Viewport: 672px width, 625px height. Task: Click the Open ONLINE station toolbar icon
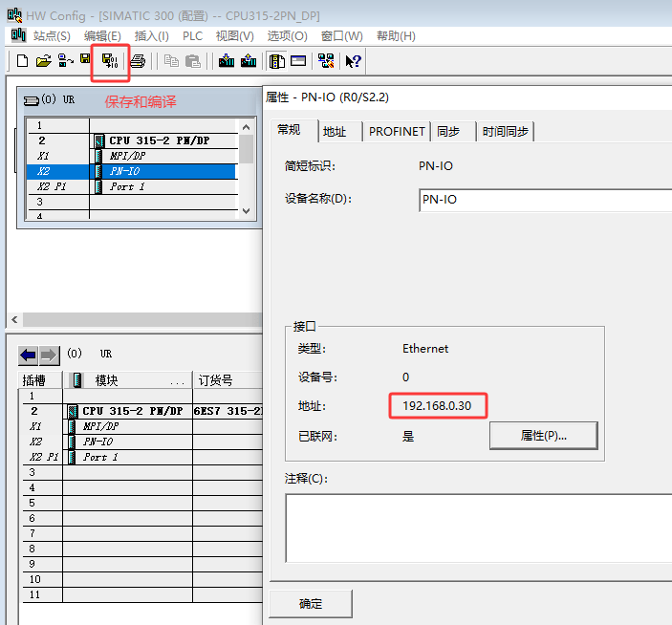(65, 61)
